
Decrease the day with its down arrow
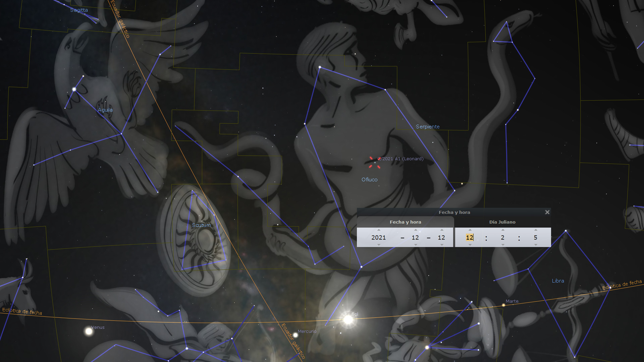(x=442, y=245)
